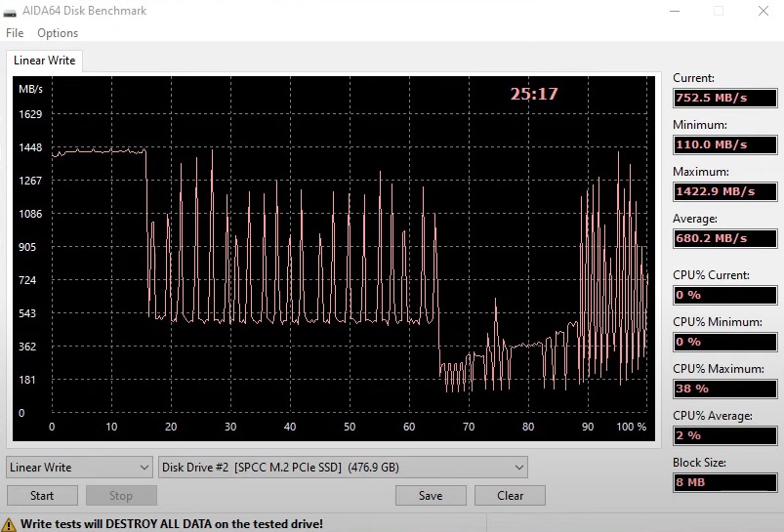Click the Block Size 8 MB field

point(725,482)
